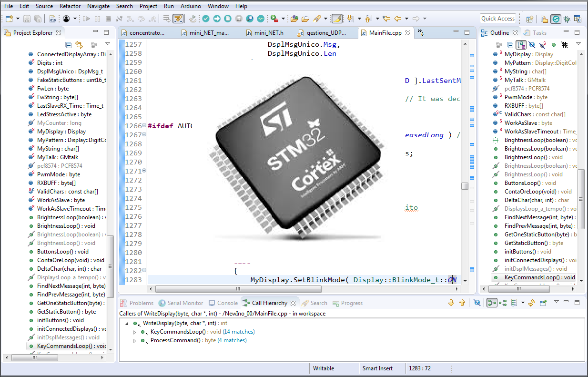Click the Resume debug toolbar icon

pos(86,19)
